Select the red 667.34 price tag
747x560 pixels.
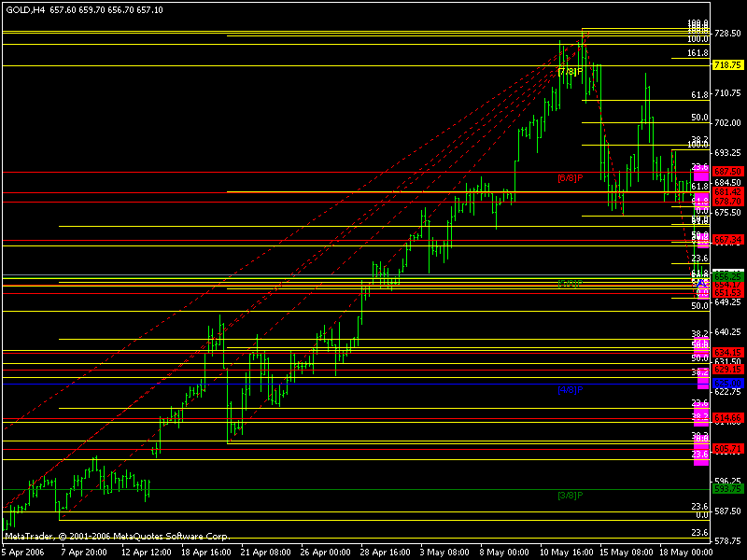(727, 240)
